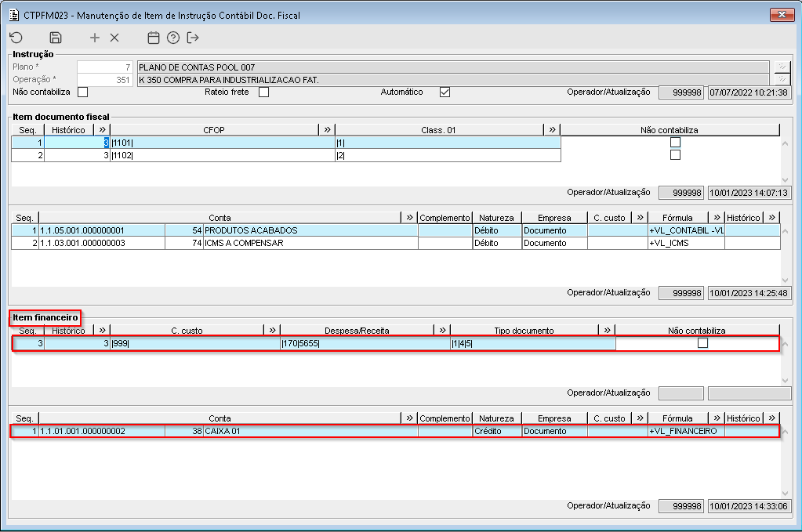Click the document icon in title bar

14,15
